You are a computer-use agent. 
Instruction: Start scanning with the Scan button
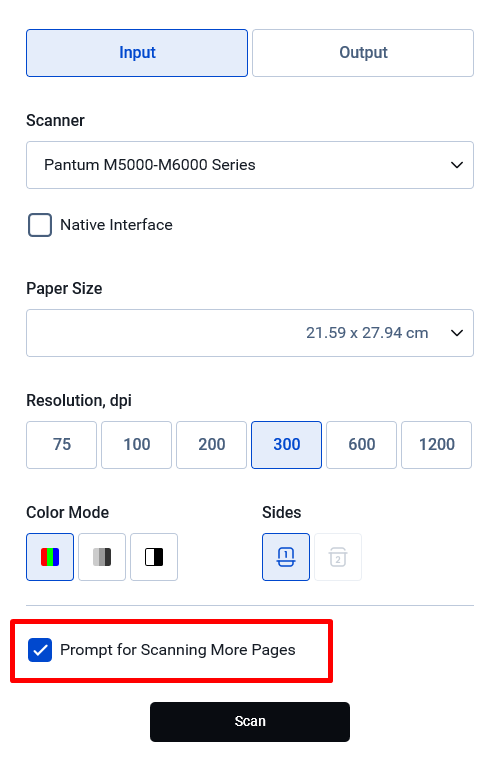(250, 722)
